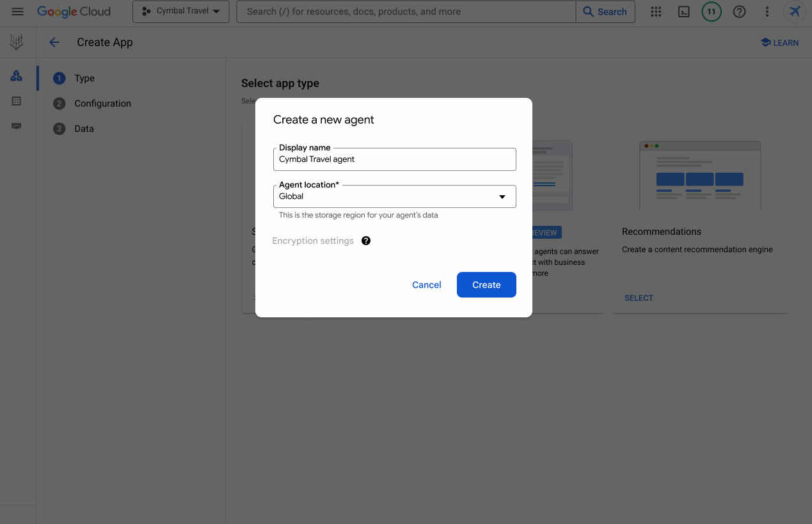
Task: Expand the Agent location dropdown
Action: (394, 196)
